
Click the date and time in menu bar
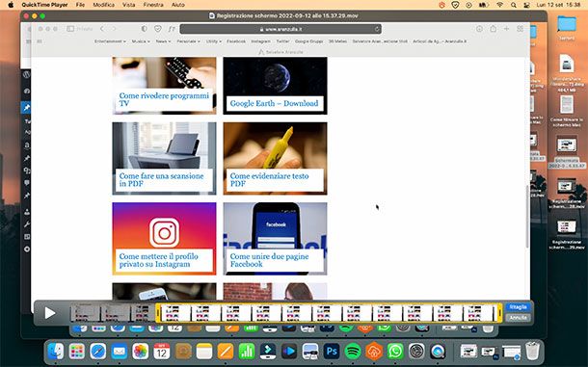[558, 5]
